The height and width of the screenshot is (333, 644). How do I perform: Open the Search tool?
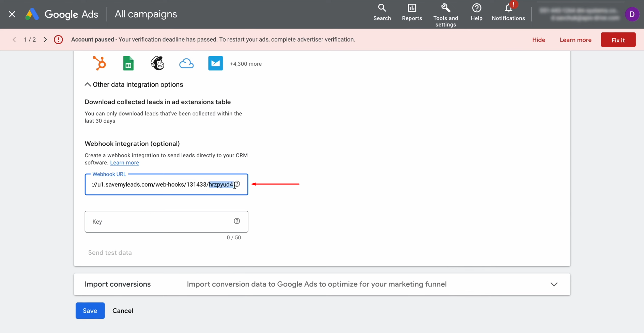pos(382,13)
